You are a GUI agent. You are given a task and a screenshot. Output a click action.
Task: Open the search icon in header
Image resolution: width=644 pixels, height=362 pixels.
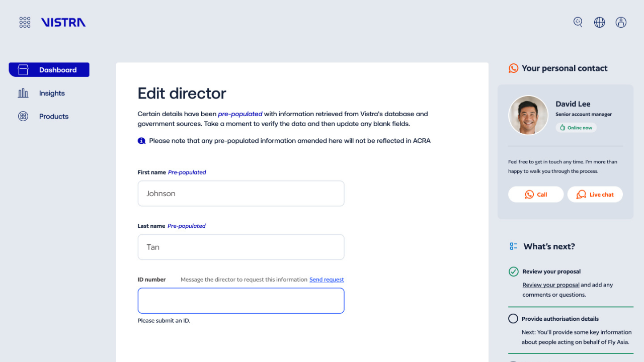click(x=578, y=22)
